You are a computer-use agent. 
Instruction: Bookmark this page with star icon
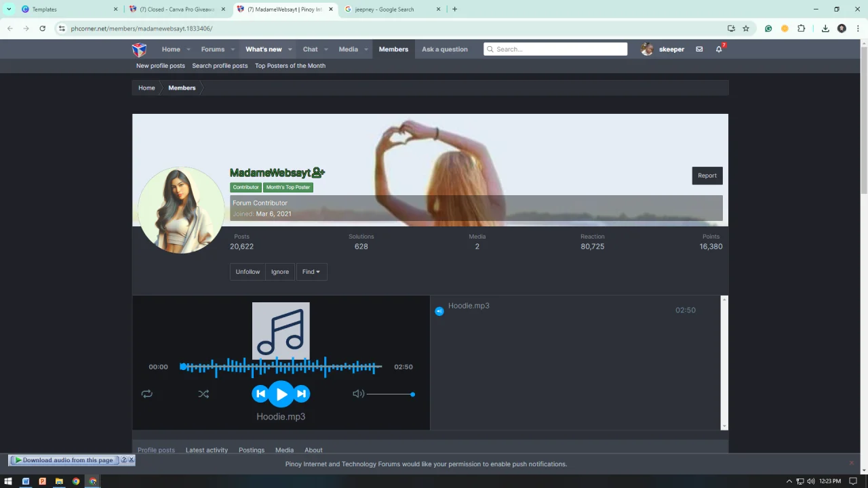(746, 28)
